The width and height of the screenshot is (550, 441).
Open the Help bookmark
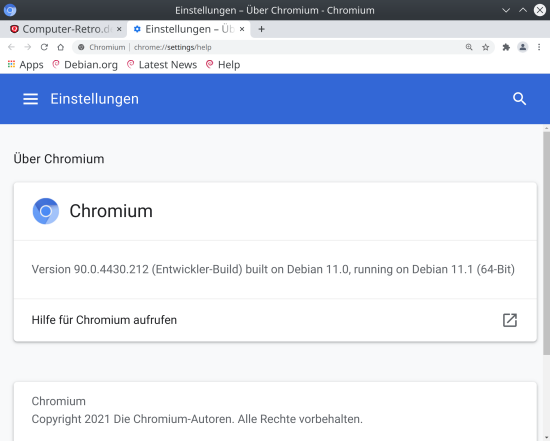223,65
